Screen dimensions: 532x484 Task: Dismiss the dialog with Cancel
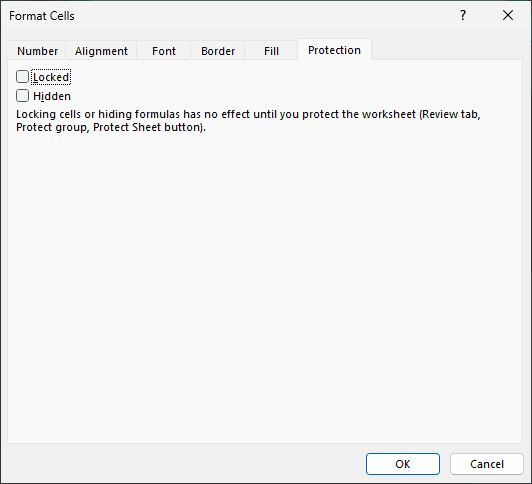[487, 464]
